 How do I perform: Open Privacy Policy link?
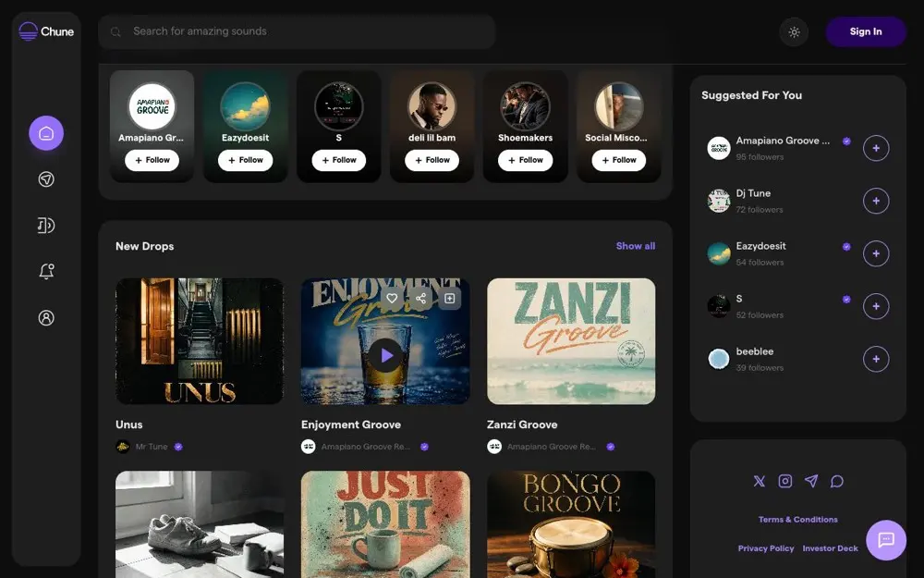(x=765, y=548)
